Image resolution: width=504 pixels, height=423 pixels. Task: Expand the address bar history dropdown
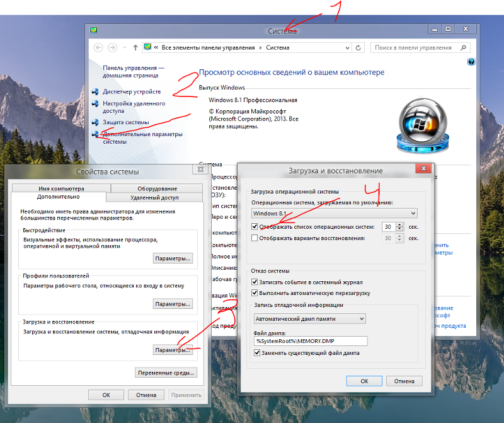point(347,48)
